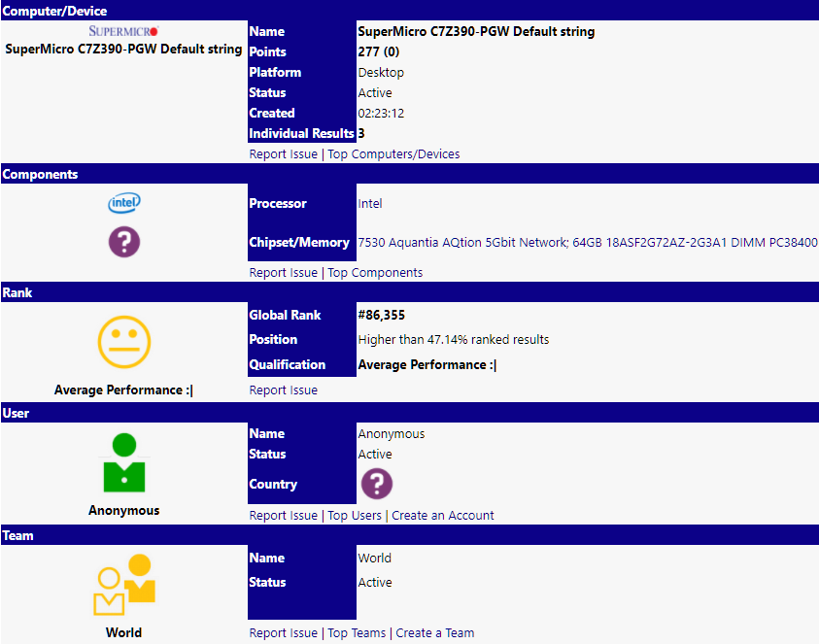Viewport: 819px width, 644px height.
Task: Open Report Issue under Computer/Device
Action: pos(283,154)
